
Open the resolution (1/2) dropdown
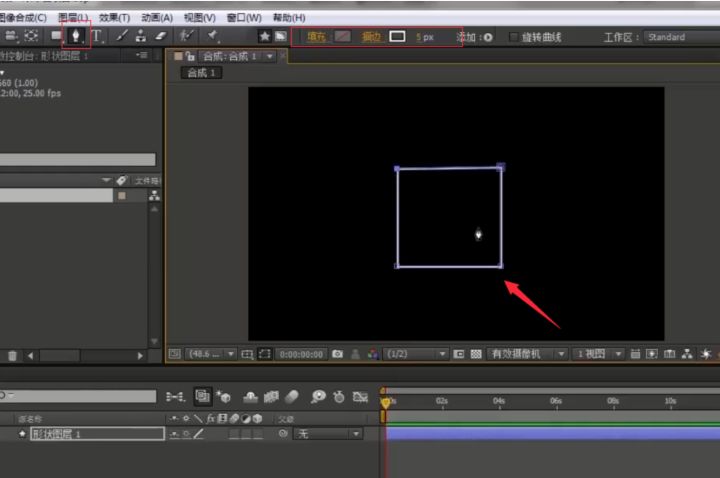tap(414, 354)
